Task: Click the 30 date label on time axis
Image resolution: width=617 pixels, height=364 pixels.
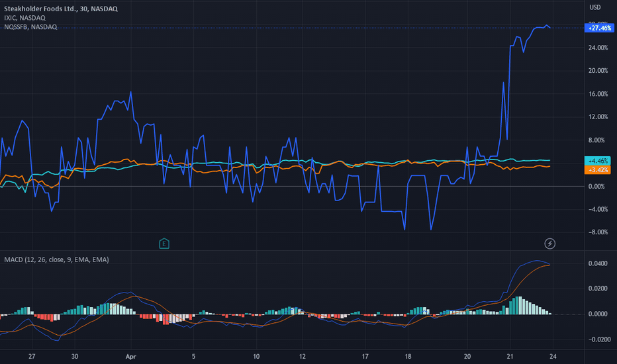Action: tap(74, 356)
